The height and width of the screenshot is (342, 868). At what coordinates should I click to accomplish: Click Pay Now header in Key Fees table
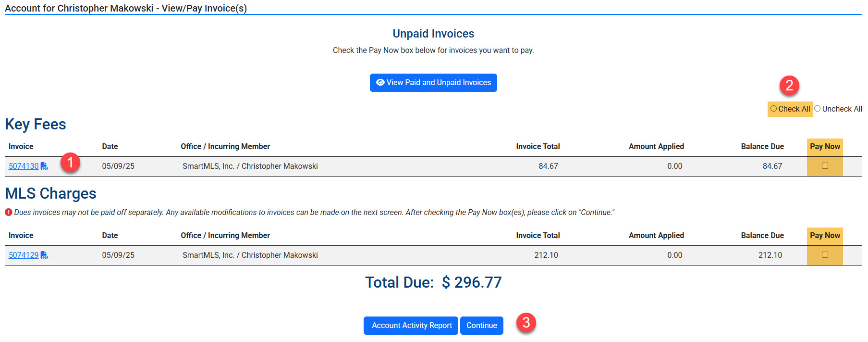pos(825,147)
